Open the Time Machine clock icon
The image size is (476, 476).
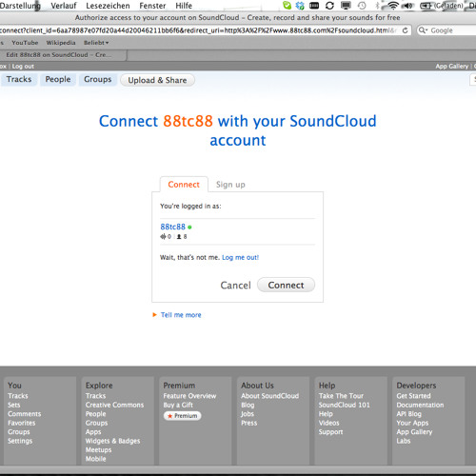(x=362, y=6)
